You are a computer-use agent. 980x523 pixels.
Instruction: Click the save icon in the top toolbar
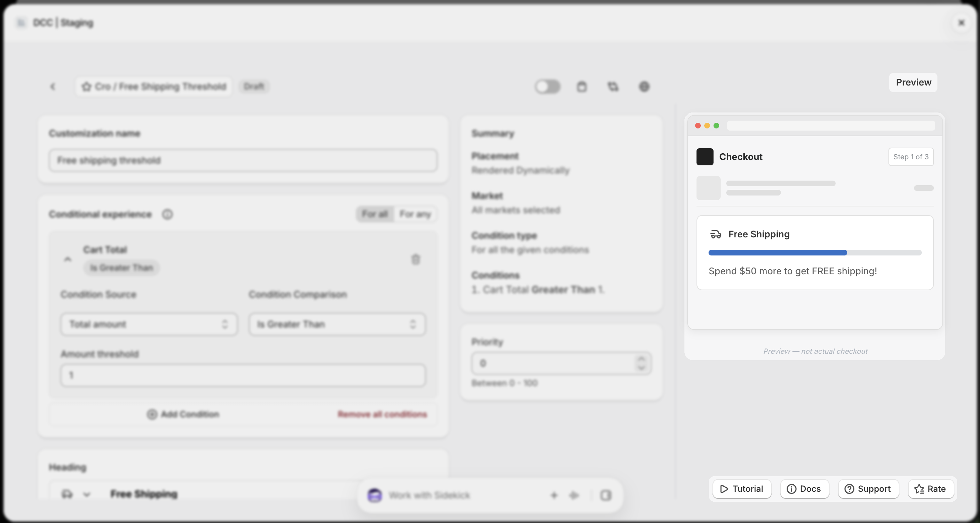(582, 87)
